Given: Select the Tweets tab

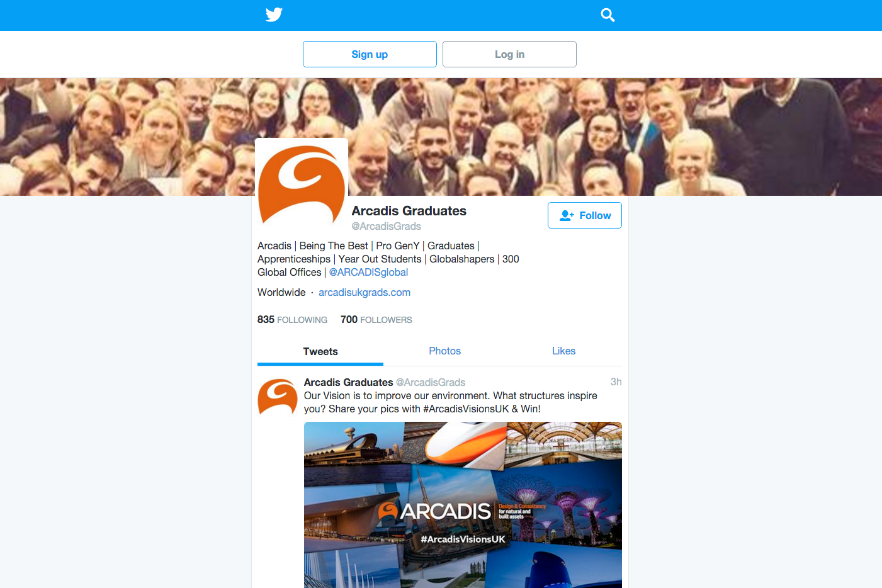Looking at the screenshot, I should pos(320,351).
